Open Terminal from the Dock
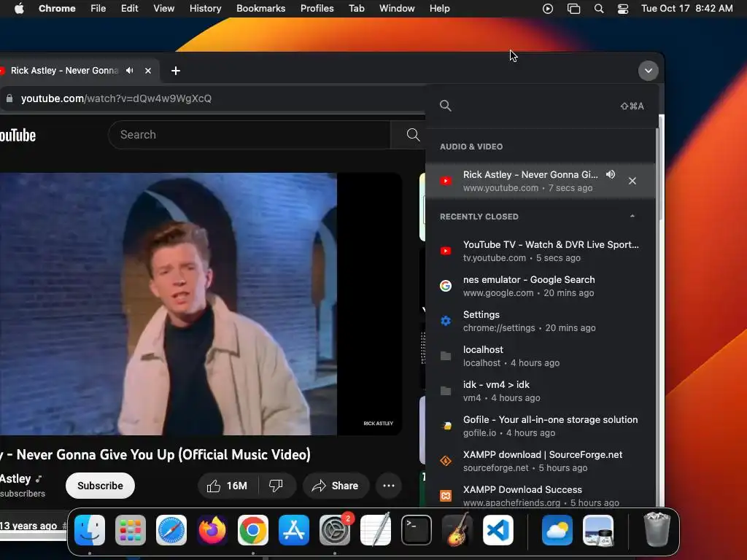The image size is (747, 560). tap(417, 530)
